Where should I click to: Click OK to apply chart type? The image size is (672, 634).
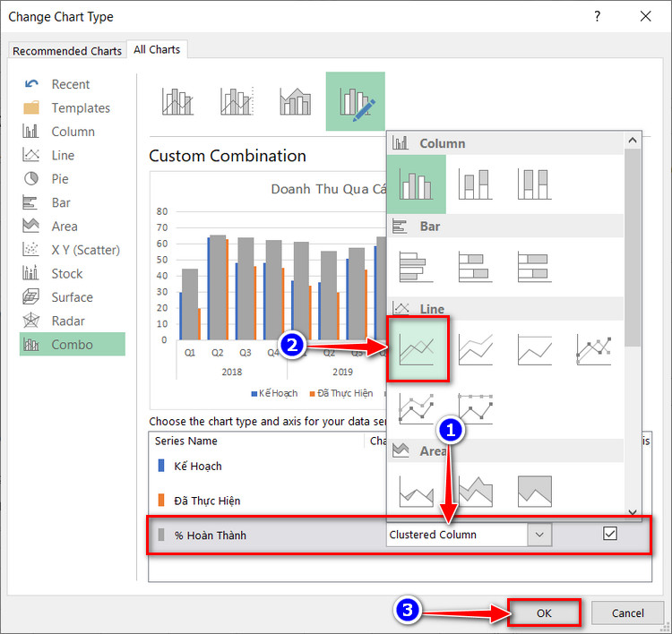pos(544,613)
